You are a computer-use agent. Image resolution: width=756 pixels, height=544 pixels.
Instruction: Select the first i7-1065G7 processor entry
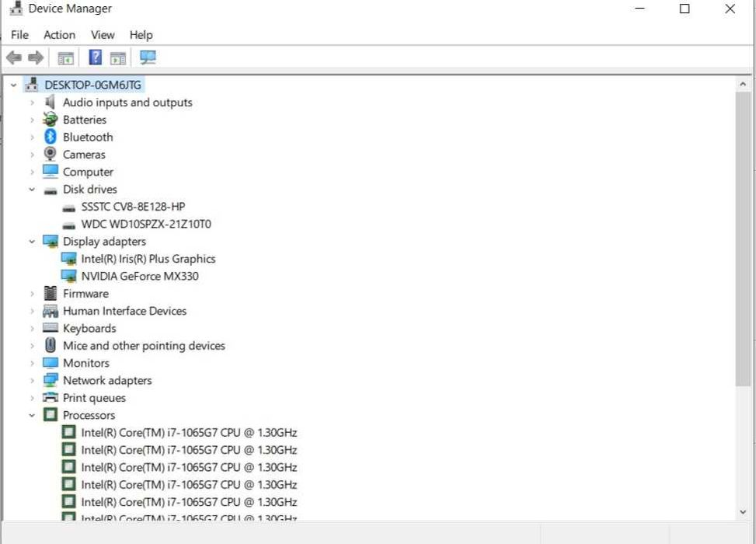coord(189,433)
